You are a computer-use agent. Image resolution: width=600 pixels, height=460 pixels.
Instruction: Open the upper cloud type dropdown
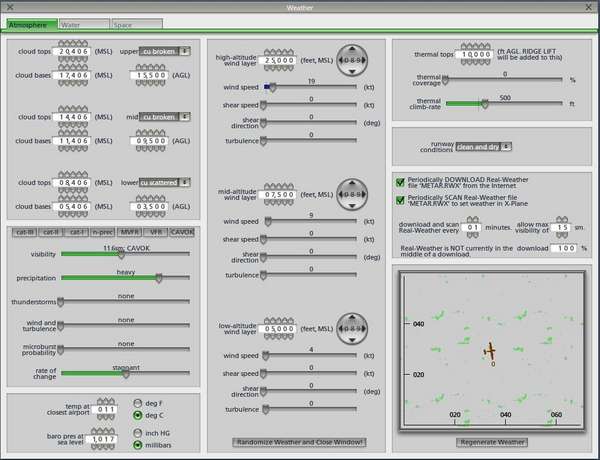point(165,51)
